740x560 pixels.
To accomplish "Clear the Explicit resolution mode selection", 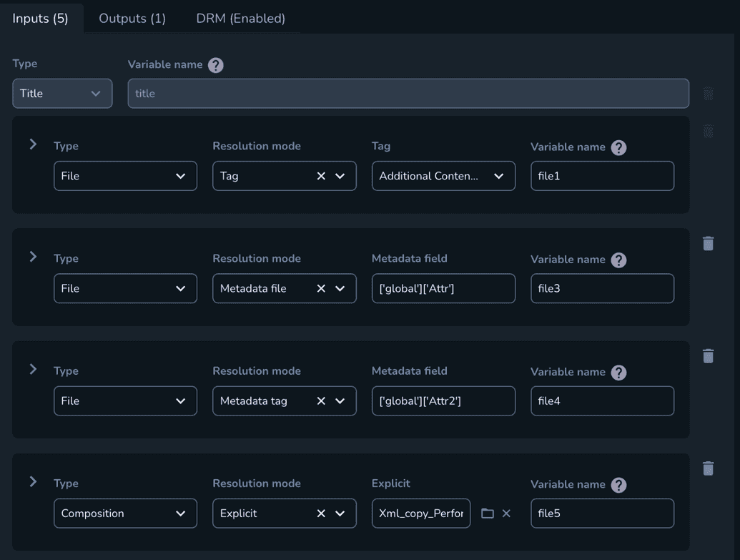I will tap(321, 514).
